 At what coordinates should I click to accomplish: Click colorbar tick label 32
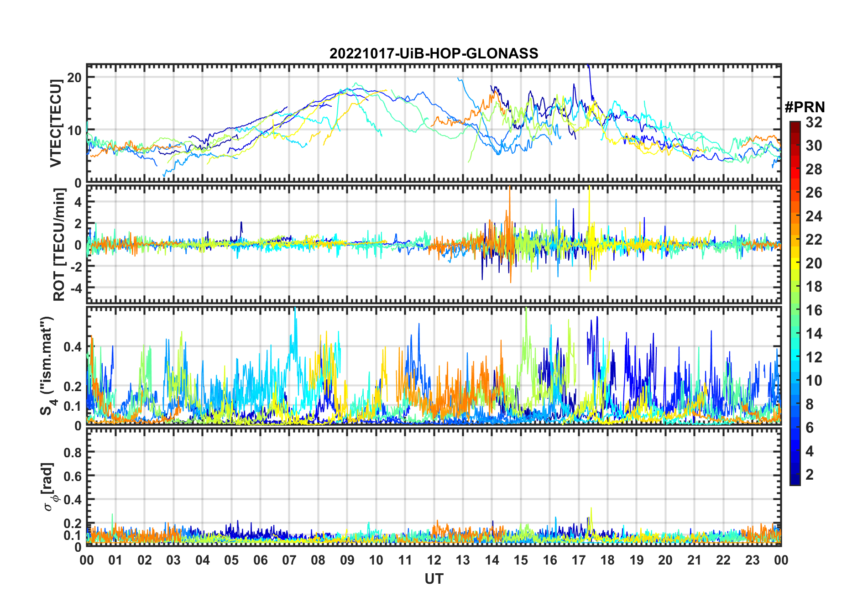pyautogui.click(x=814, y=122)
